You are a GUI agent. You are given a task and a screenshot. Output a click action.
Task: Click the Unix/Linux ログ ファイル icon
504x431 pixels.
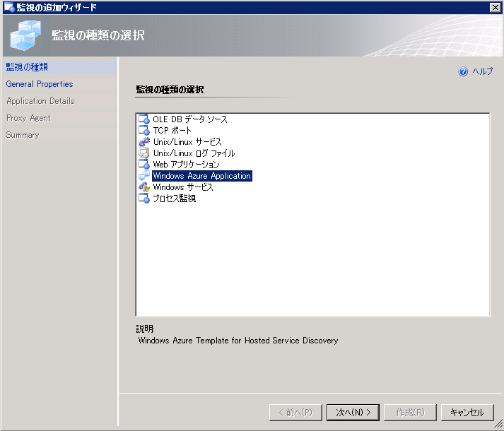click(144, 153)
